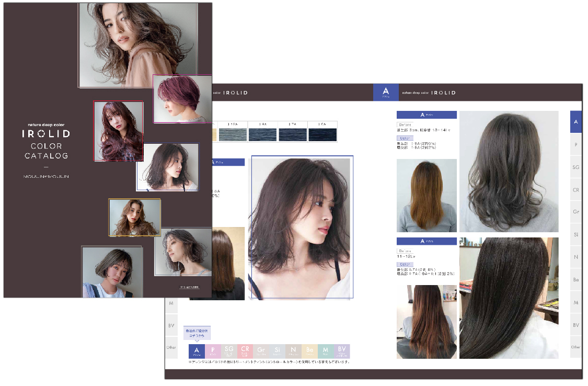The height and width of the screenshot is (386, 588).
Task: Click the green M tile in bottom row
Action: pyautogui.click(x=326, y=351)
